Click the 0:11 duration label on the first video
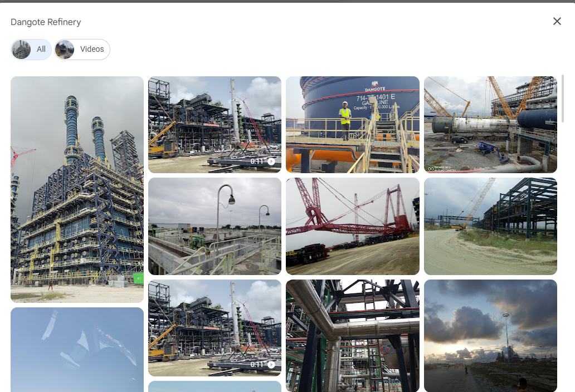Image resolution: width=575 pixels, height=392 pixels. click(256, 161)
